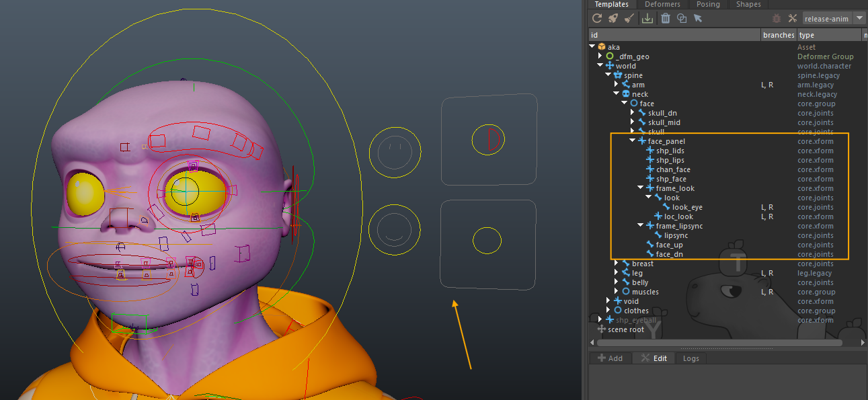Click the arrow cursor select icon
The image size is (868, 400).
point(698,18)
